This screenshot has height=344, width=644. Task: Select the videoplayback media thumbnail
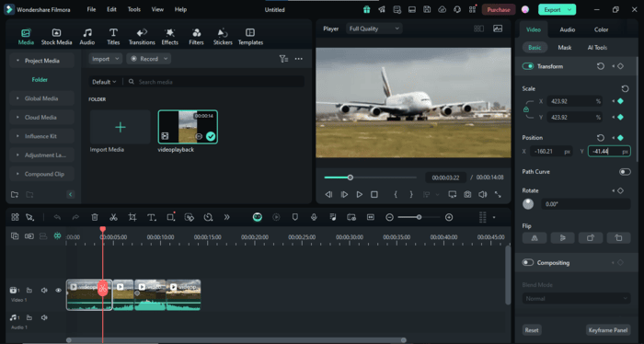(x=188, y=127)
